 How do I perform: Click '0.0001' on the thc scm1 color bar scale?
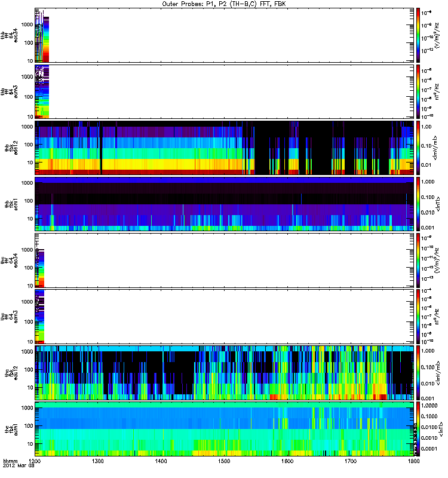429,449
